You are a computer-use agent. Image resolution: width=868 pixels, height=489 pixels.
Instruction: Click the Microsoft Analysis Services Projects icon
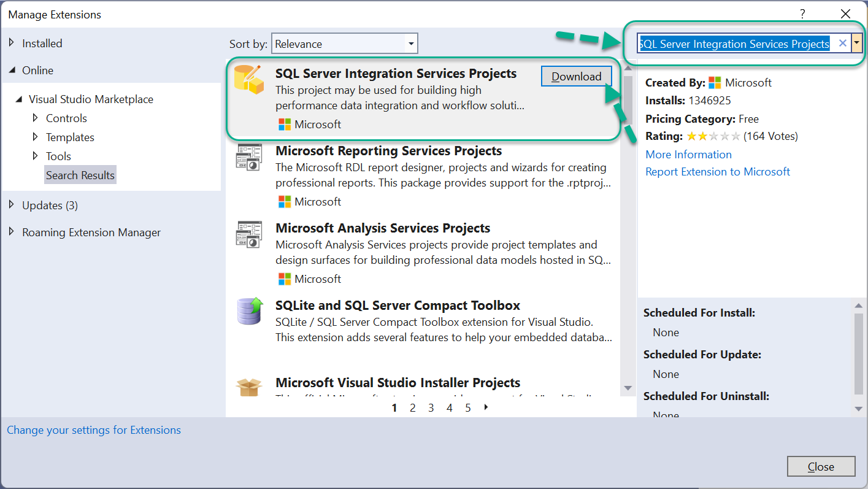(x=248, y=235)
